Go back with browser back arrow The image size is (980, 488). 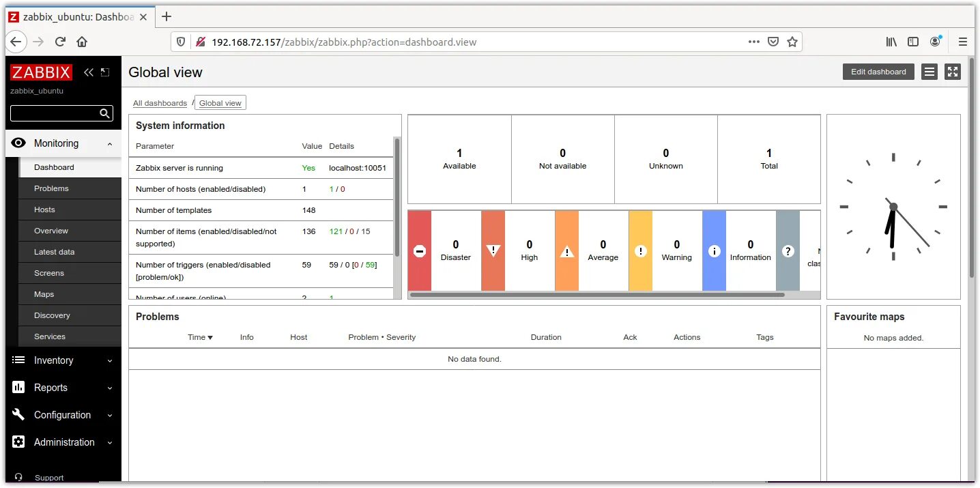pos(16,42)
